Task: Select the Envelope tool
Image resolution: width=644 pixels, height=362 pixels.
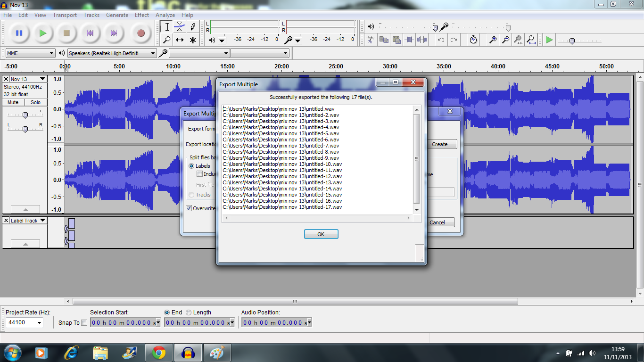Action: tap(180, 27)
